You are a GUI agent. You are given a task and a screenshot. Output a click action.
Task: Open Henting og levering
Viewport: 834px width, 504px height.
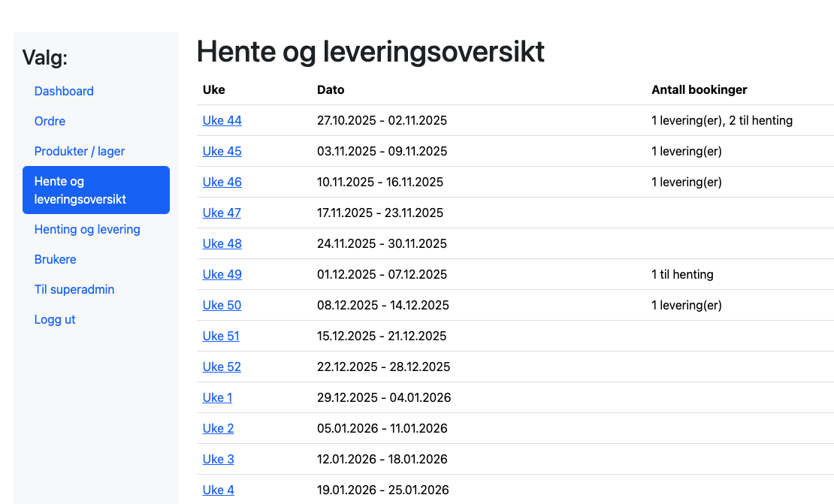(87, 229)
